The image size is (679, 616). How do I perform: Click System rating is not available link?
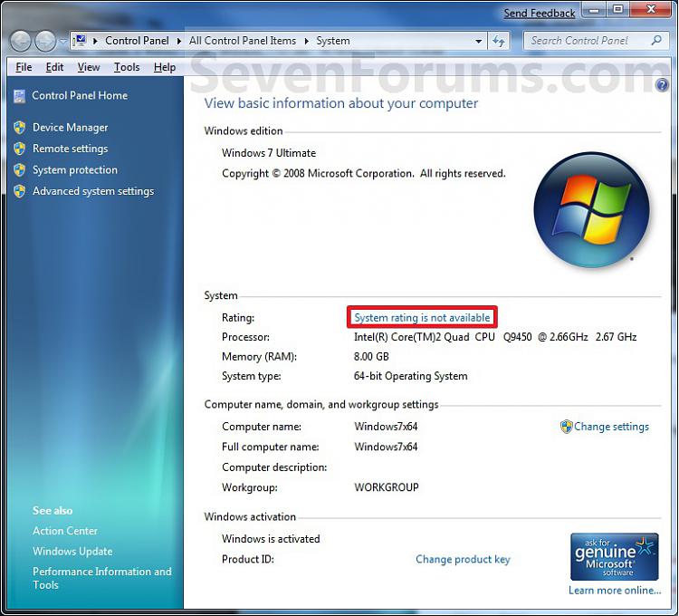point(422,318)
